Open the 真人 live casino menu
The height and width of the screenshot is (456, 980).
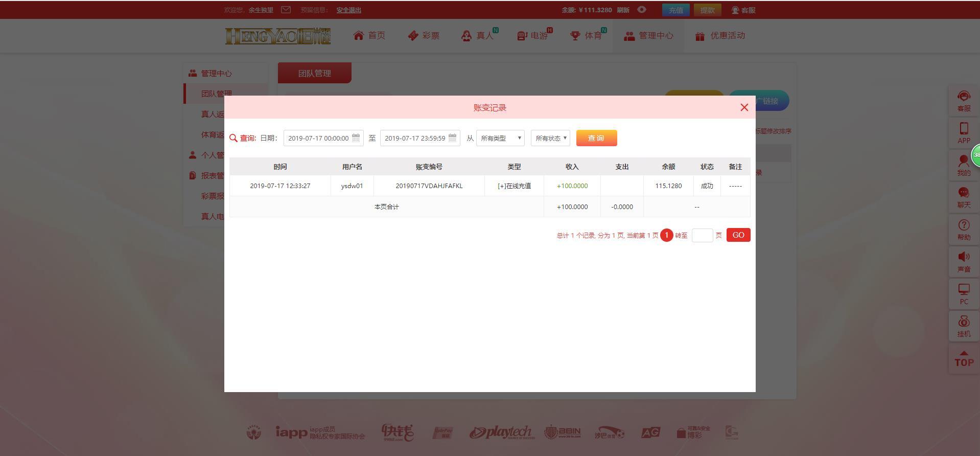[x=478, y=35]
